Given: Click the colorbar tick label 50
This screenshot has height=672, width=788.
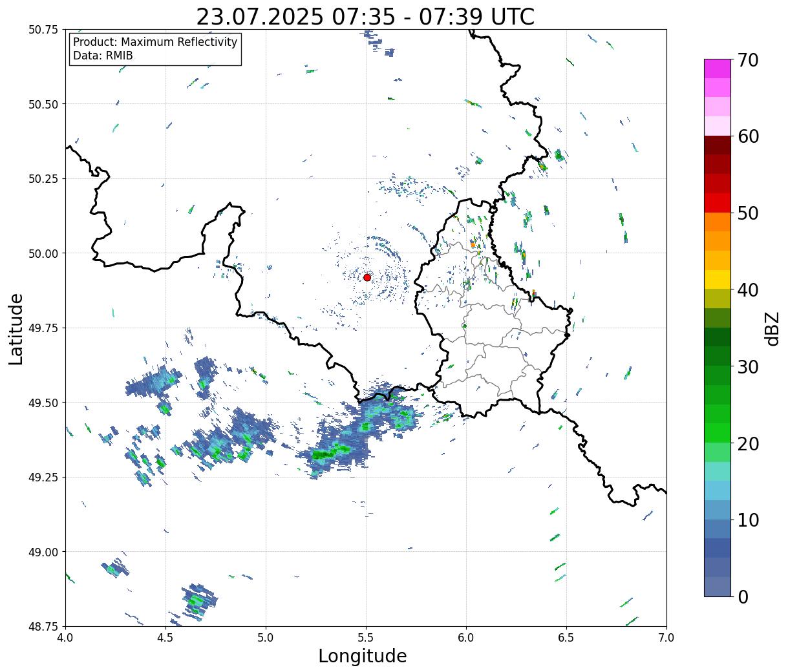Looking at the screenshot, I should tap(747, 213).
